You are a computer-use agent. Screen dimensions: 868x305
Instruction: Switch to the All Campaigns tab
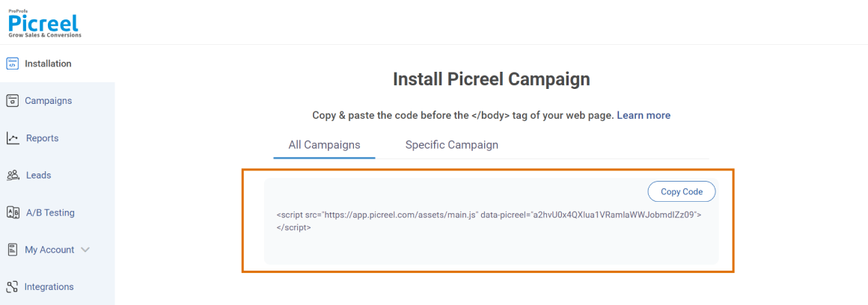click(324, 145)
